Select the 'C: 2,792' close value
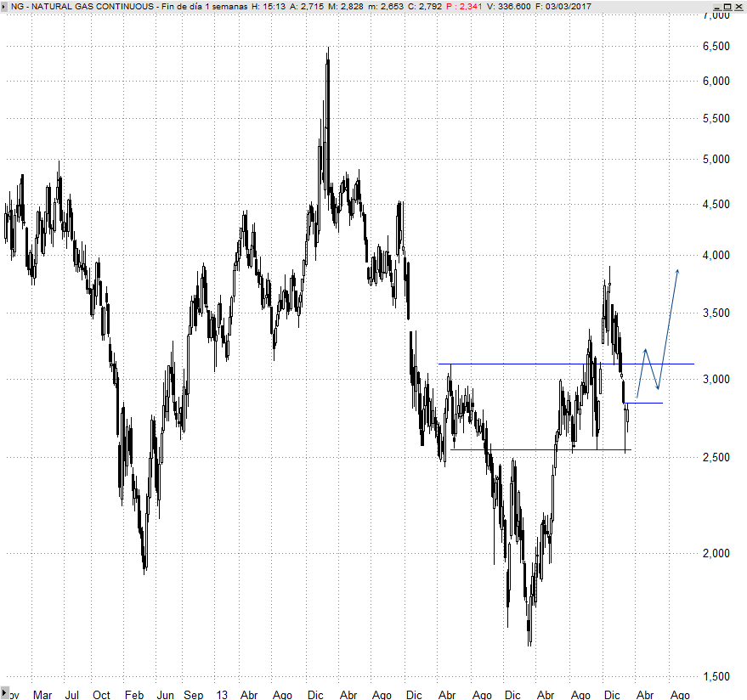 click(425, 7)
